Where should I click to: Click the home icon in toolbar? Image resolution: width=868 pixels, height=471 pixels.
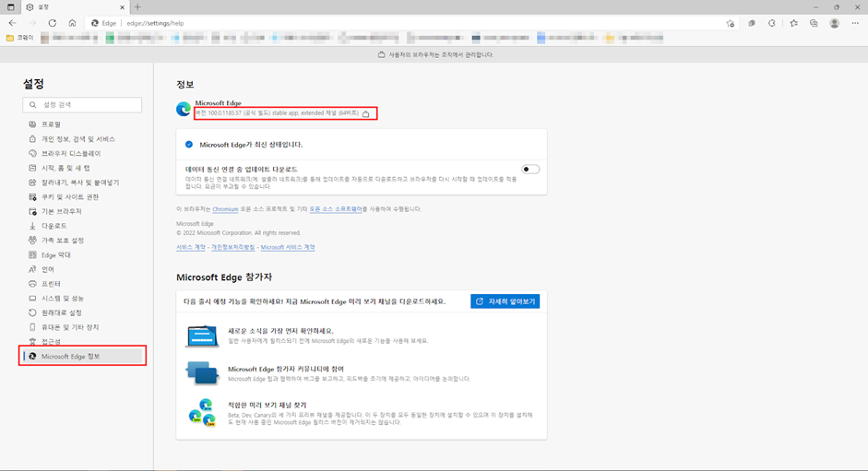[72, 23]
